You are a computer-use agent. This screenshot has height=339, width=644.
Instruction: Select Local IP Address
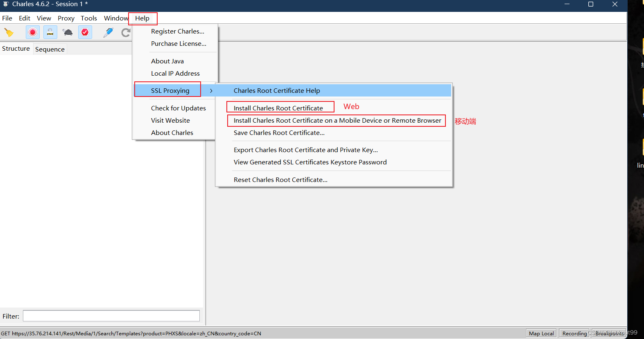point(175,74)
